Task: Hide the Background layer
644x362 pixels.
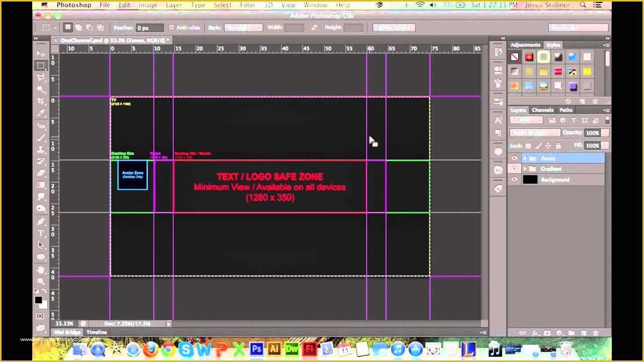Action: click(514, 179)
